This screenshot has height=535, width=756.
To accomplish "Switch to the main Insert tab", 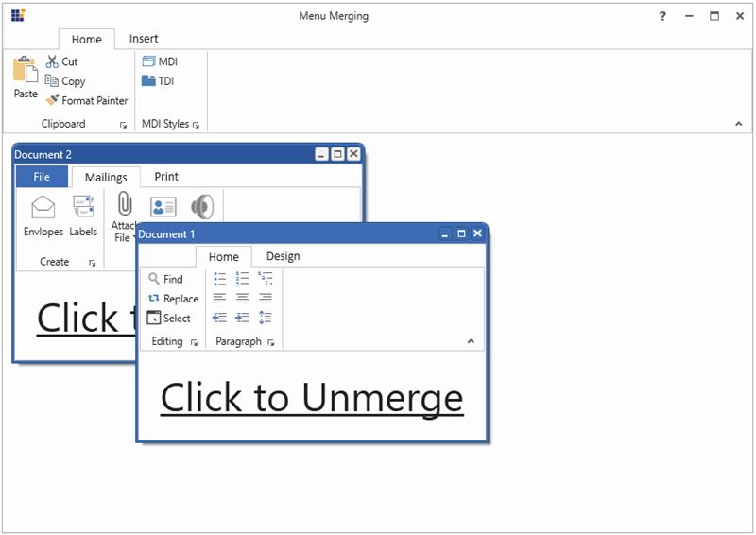I will tap(144, 39).
